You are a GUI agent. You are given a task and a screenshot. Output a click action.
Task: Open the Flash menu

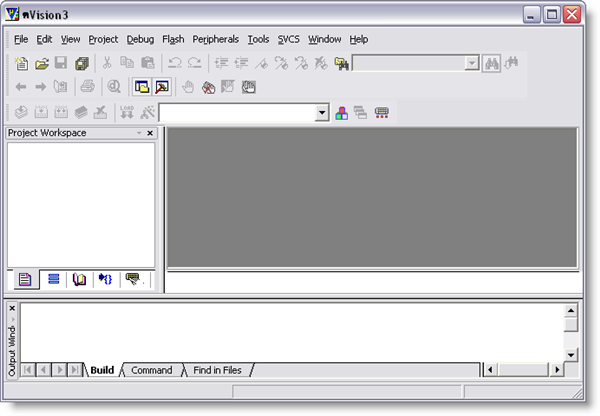tap(173, 39)
